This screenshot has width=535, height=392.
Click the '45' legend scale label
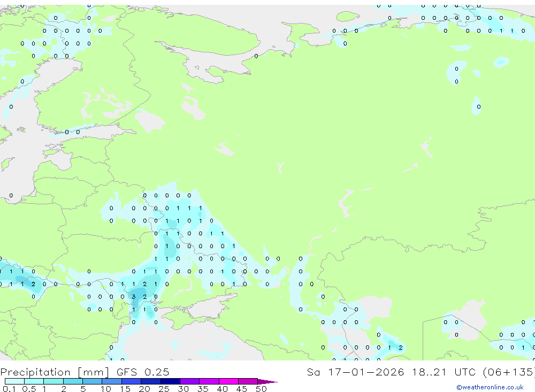click(x=242, y=389)
